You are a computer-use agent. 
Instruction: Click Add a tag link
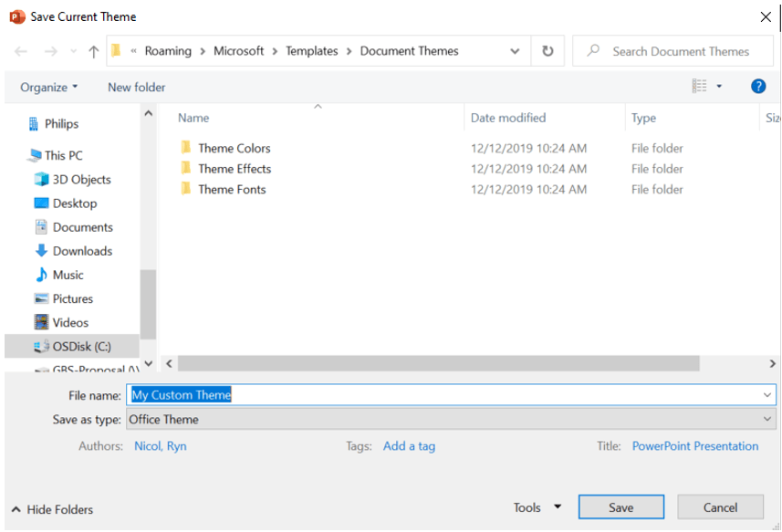click(409, 446)
